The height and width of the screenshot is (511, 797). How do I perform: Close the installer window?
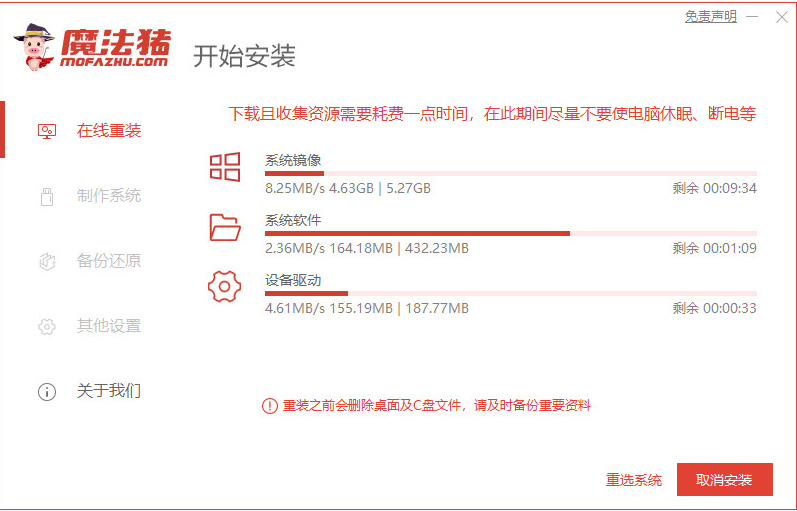point(780,17)
